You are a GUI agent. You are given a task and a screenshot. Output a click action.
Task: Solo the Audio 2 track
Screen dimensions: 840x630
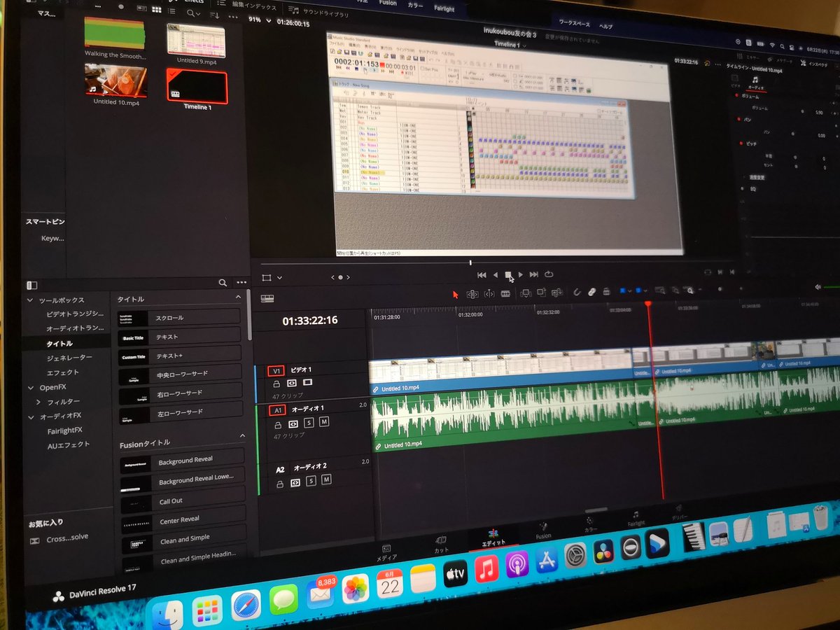pyautogui.click(x=311, y=481)
